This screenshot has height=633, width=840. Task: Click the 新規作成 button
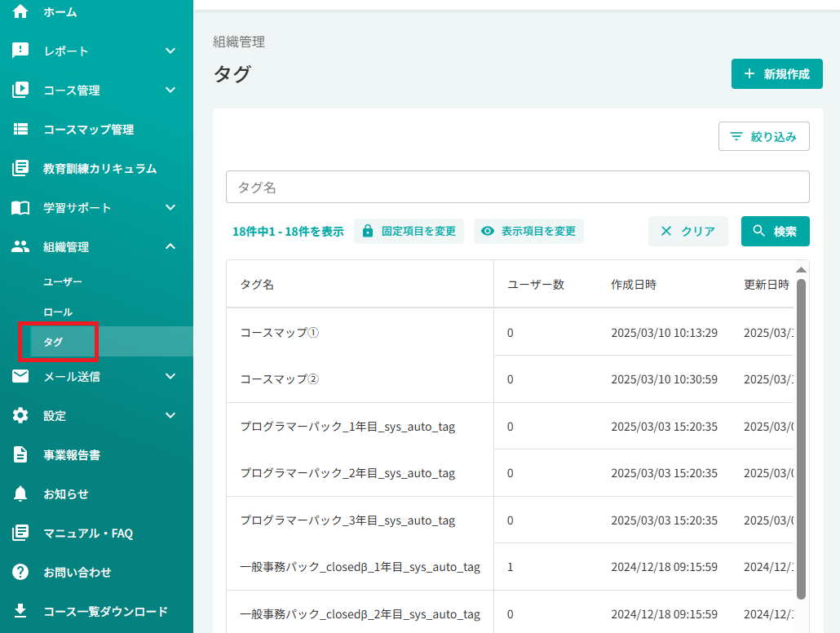point(776,74)
